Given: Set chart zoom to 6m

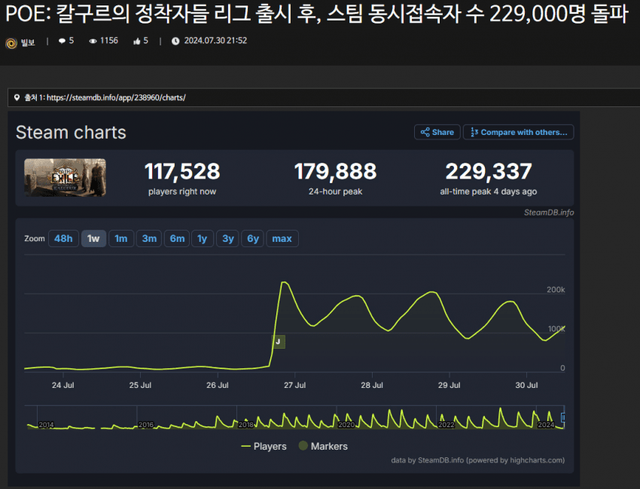Looking at the screenshot, I should click(x=177, y=238).
